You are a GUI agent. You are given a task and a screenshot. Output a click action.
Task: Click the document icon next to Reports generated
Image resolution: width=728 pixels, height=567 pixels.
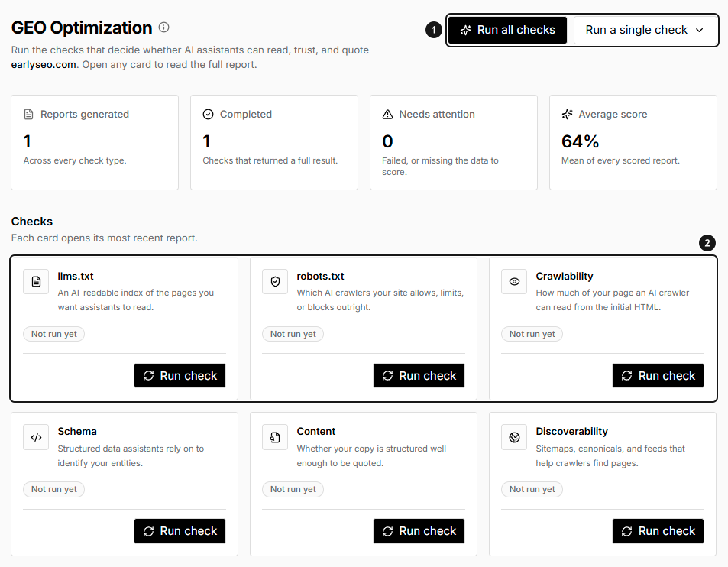click(x=29, y=114)
